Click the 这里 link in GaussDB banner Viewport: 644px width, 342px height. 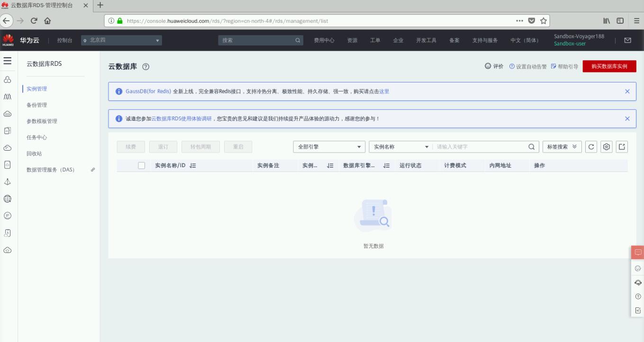click(384, 91)
